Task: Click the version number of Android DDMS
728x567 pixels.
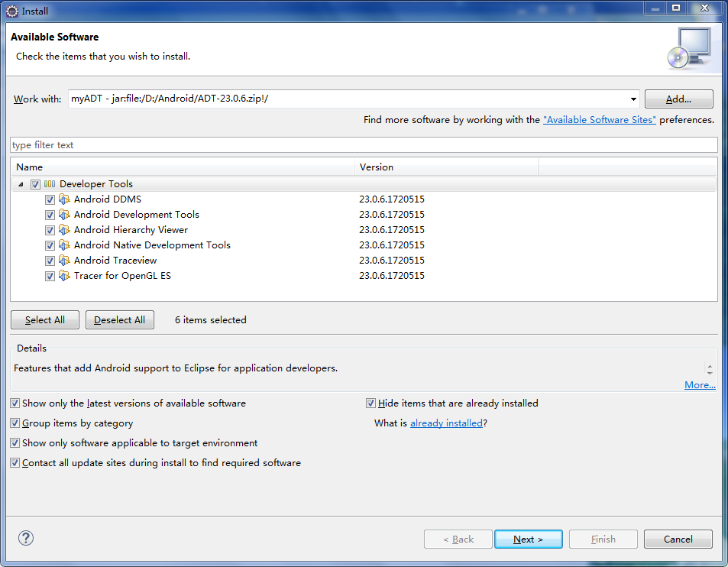Action: tap(392, 199)
